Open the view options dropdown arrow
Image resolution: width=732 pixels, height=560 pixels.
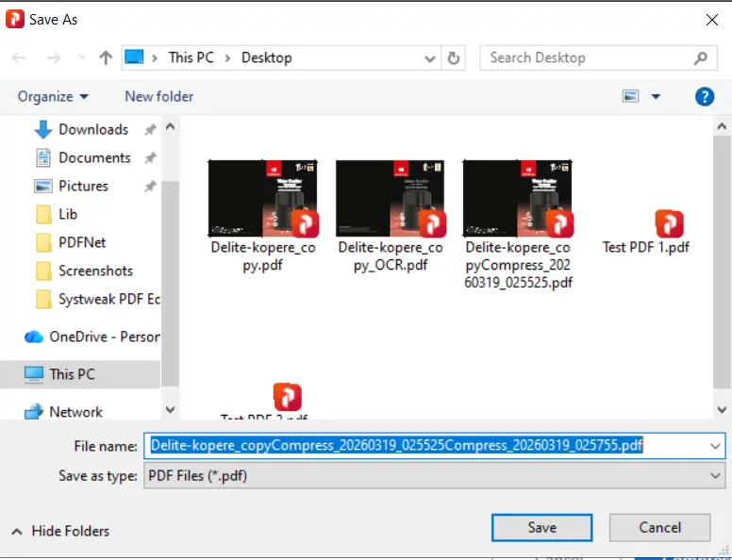click(x=656, y=96)
